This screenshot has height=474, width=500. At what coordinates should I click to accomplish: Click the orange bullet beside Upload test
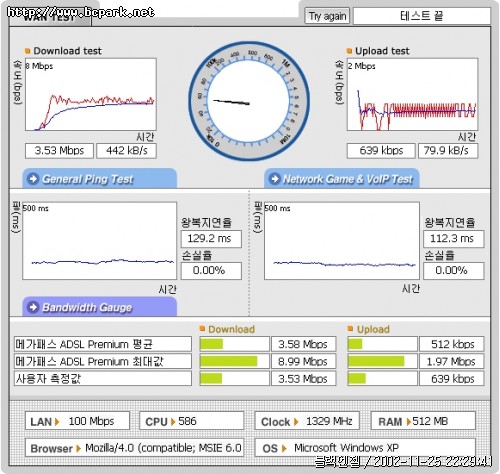(349, 51)
